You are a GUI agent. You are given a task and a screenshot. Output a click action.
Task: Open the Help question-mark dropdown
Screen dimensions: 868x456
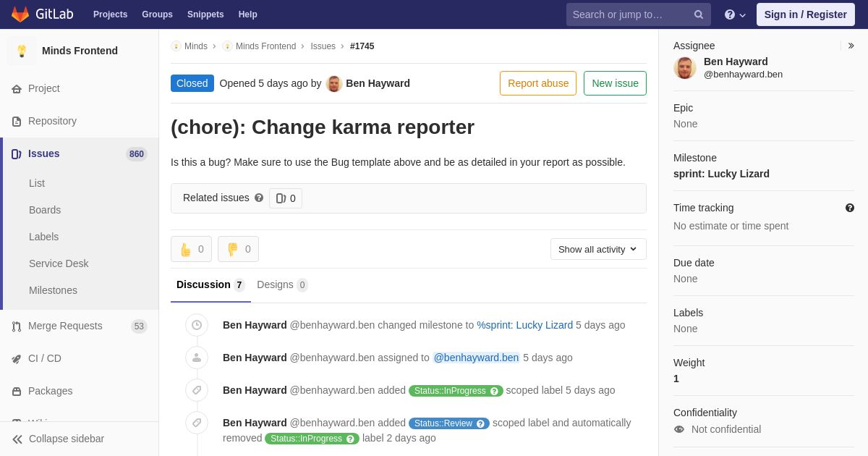(735, 14)
